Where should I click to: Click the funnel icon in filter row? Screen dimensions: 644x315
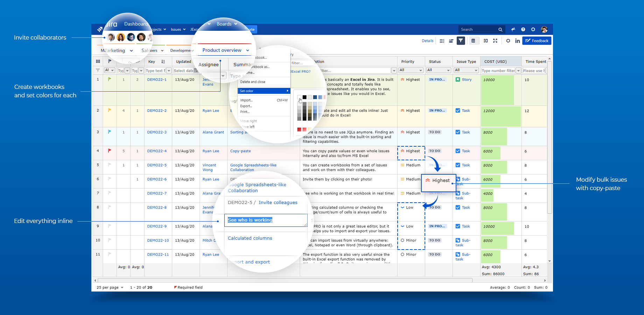pyautogui.click(x=98, y=70)
